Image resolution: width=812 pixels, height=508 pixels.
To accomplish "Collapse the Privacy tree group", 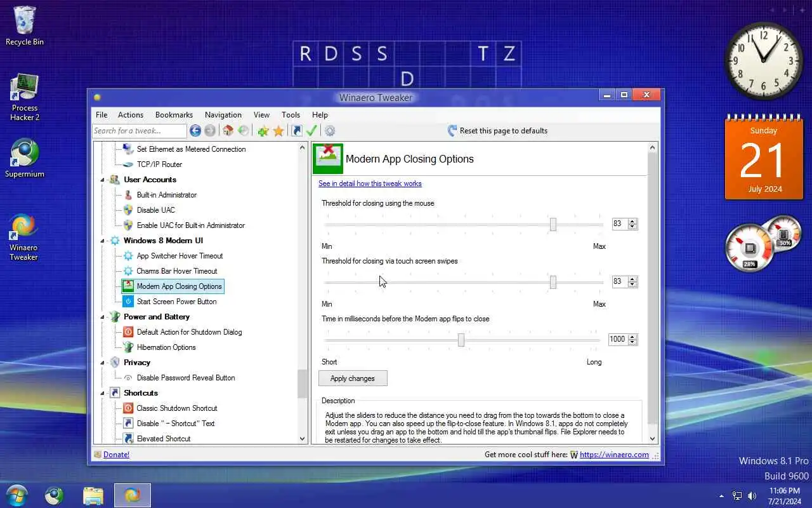I will [102, 363].
